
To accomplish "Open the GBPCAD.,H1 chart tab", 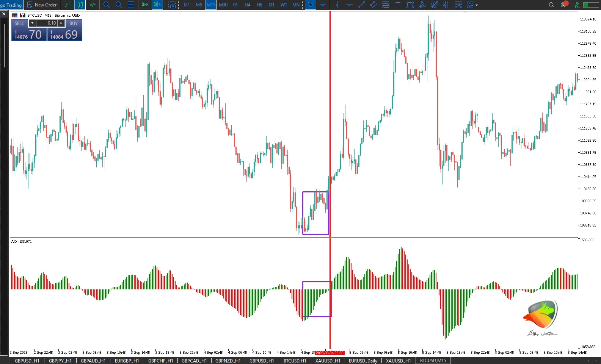I will (x=194, y=361).
